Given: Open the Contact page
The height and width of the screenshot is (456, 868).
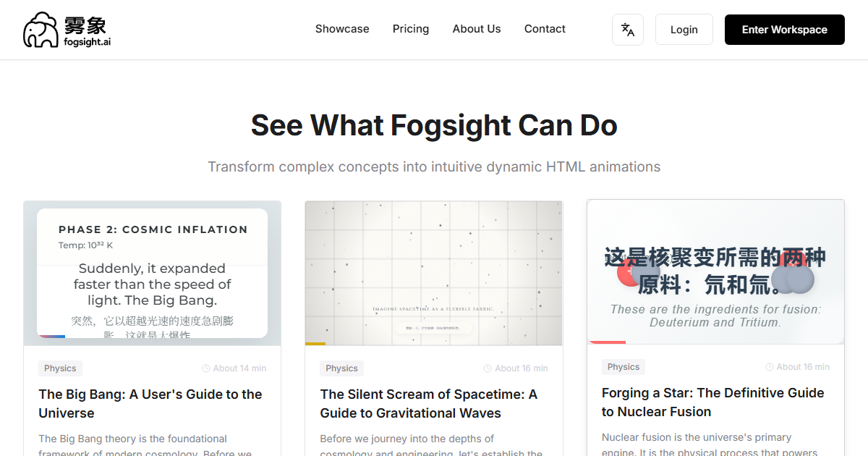Looking at the screenshot, I should 545,29.
